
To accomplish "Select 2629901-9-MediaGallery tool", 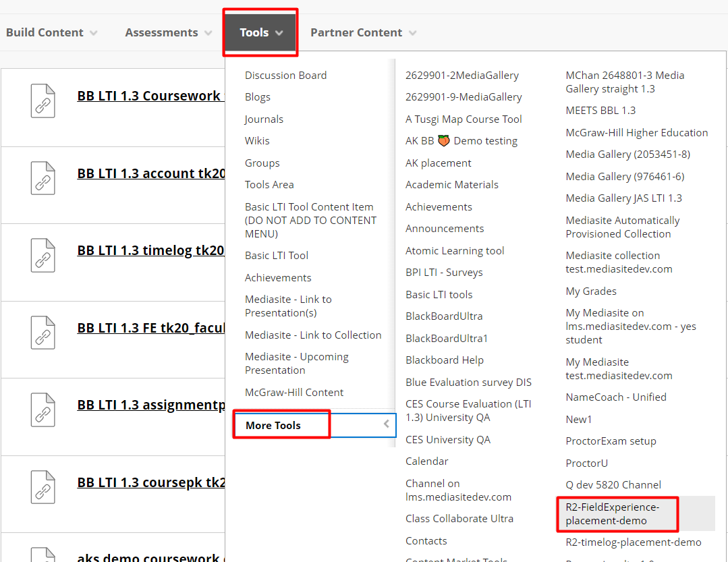I will 464,97.
